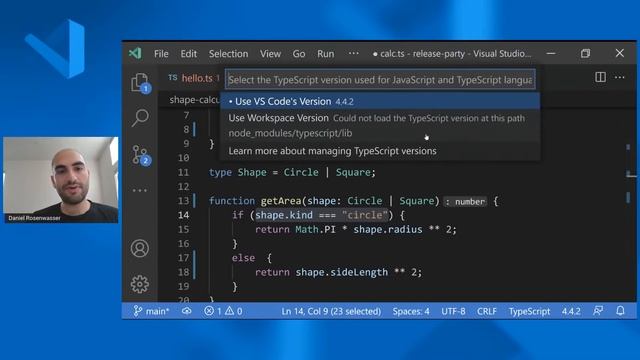The height and width of the screenshot is (360, 640).
Task: Open the Source Control view
Action: click(141, 156)
